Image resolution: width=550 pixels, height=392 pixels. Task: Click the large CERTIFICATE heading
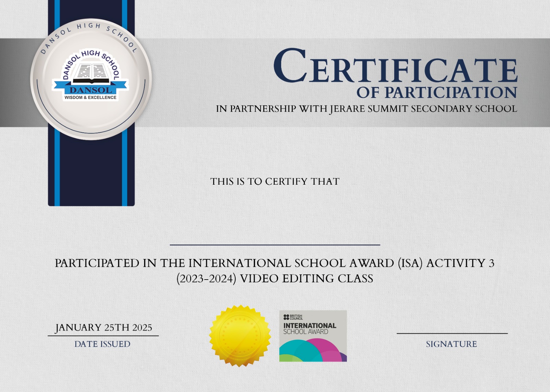click(x=395, y=67)
